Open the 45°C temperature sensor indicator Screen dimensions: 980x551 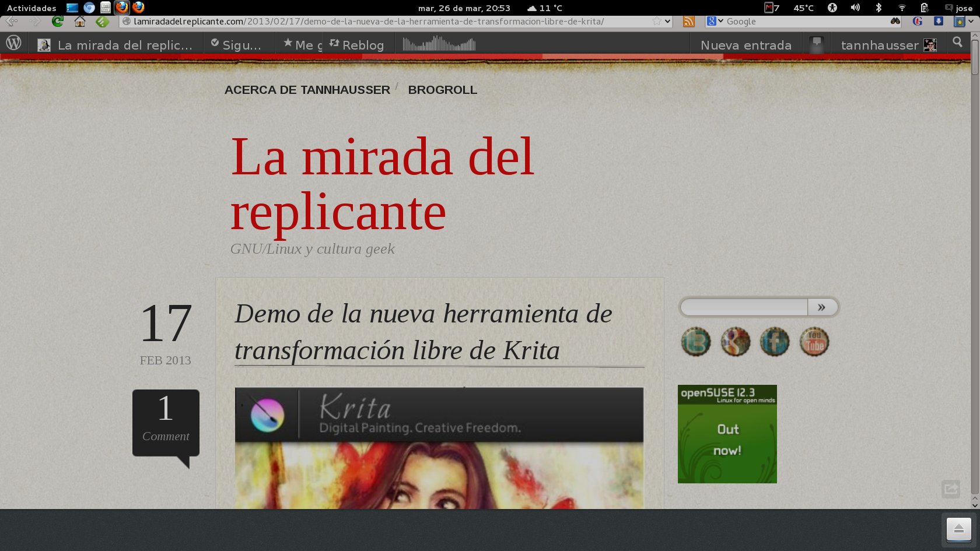[x=803, y=8]
